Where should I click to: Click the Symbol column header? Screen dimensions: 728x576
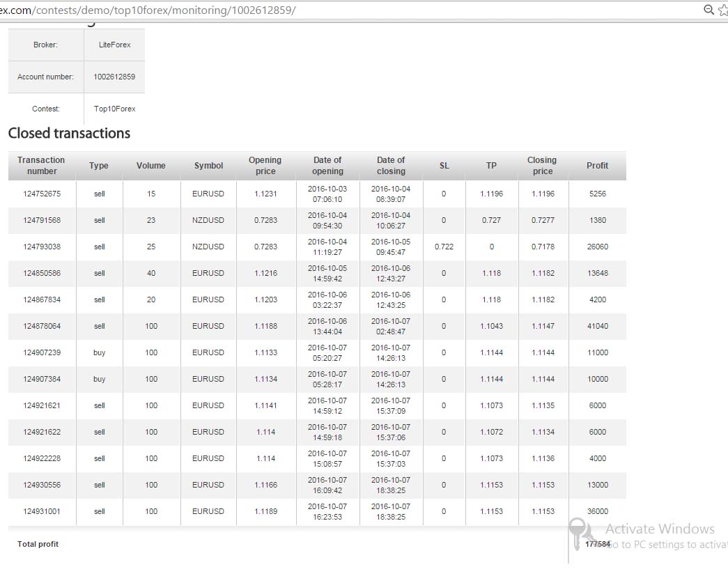(208, 166)
